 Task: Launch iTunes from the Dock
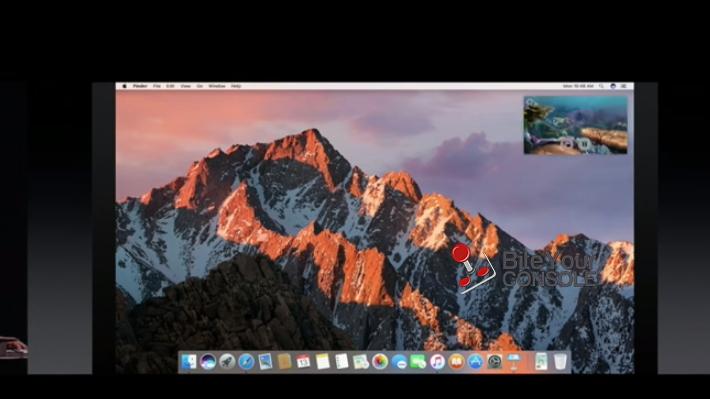click(x=437, y=361)
